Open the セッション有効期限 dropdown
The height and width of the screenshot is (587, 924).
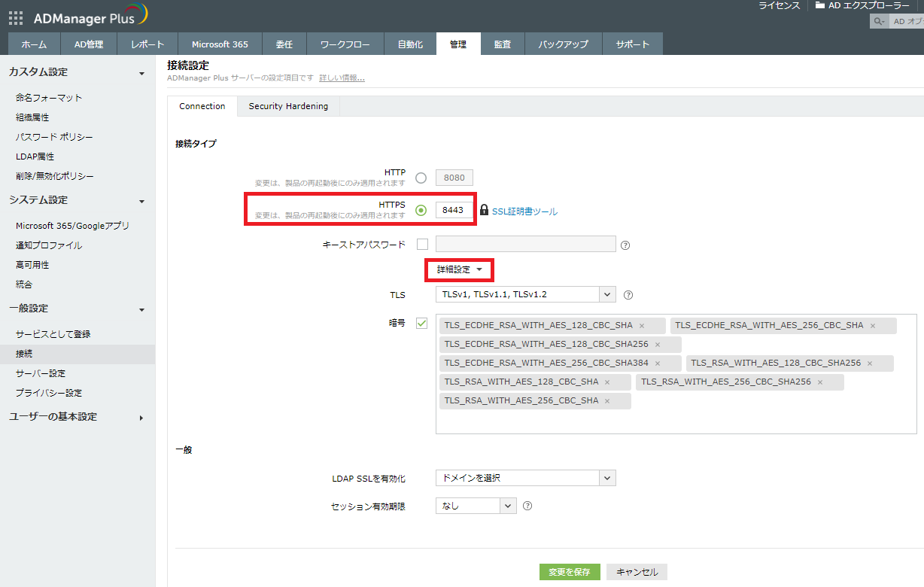(476, 506)
